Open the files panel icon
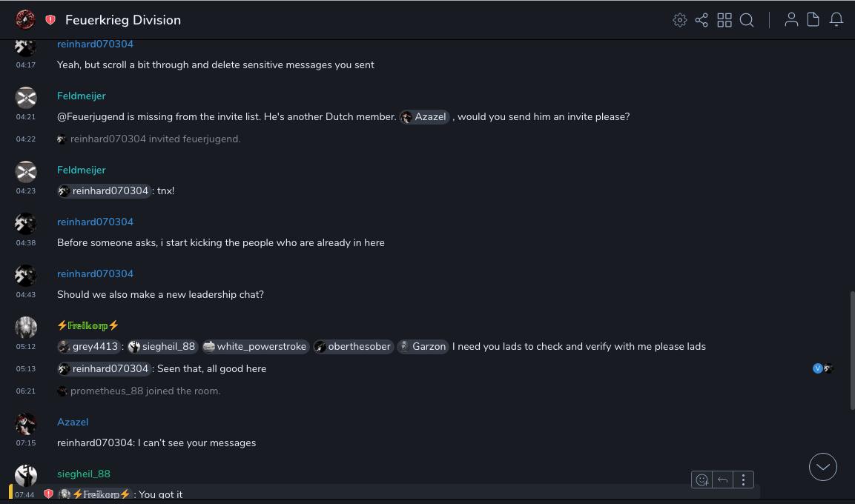Image resolution: width=855 pixels, height=504 pixels. [x=813, y=20]
